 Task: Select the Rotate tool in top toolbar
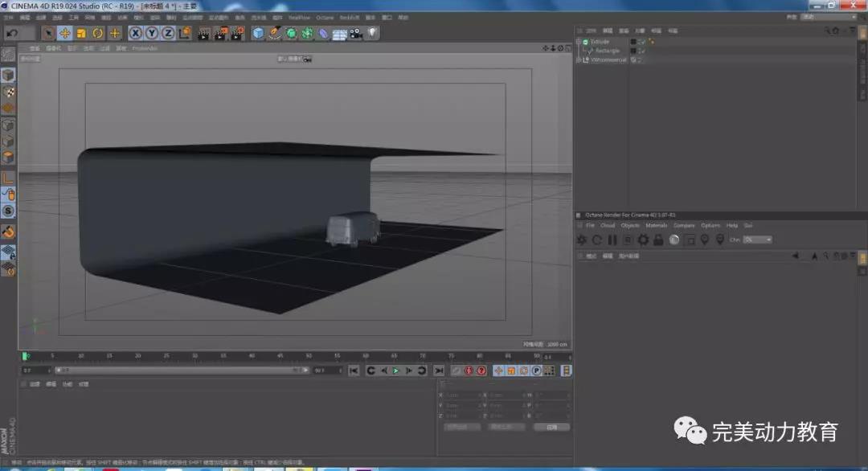[x=98, y=33]
